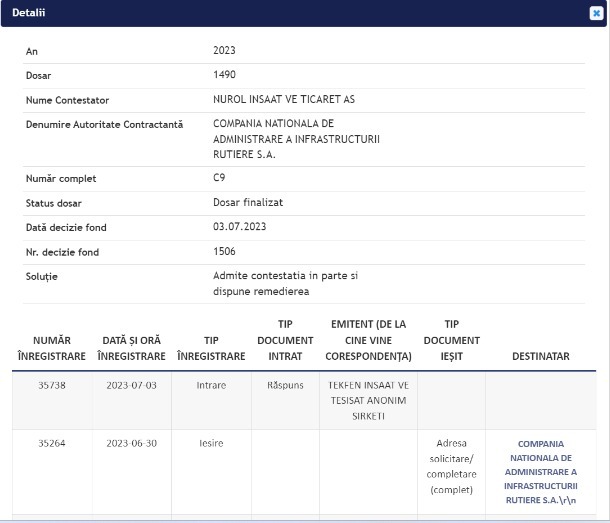This screenshot has height=523, width=610.
Task: Click the Nr. decizie fond label
Action: tap(62, 252)
